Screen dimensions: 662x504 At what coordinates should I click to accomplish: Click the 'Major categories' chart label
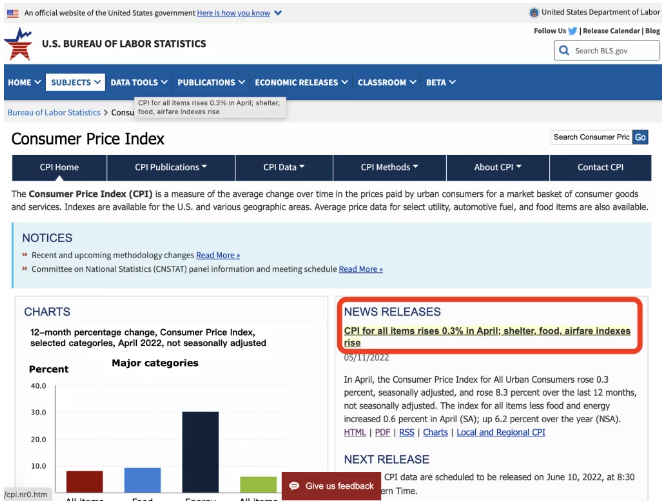[155, 363]
